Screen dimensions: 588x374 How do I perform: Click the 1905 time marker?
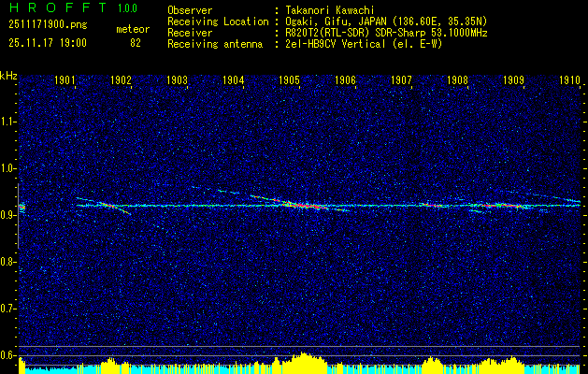(290, 79)
